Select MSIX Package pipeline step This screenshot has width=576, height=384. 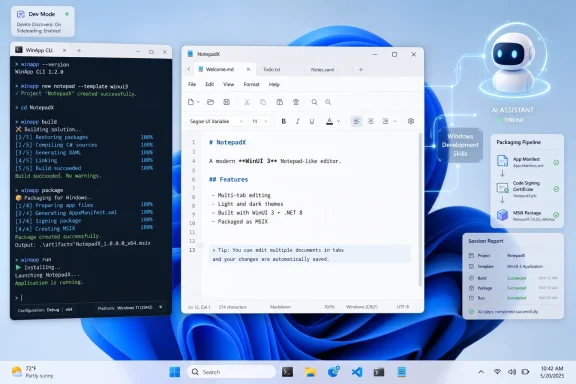[x=528, y=215]
